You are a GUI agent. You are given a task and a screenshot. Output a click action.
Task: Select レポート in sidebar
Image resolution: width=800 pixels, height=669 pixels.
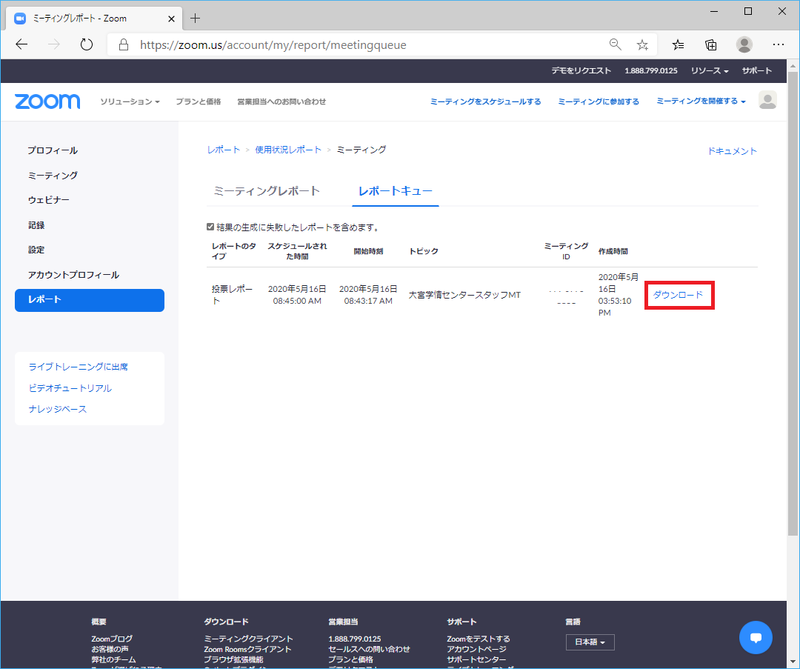[x=89, y=300]
